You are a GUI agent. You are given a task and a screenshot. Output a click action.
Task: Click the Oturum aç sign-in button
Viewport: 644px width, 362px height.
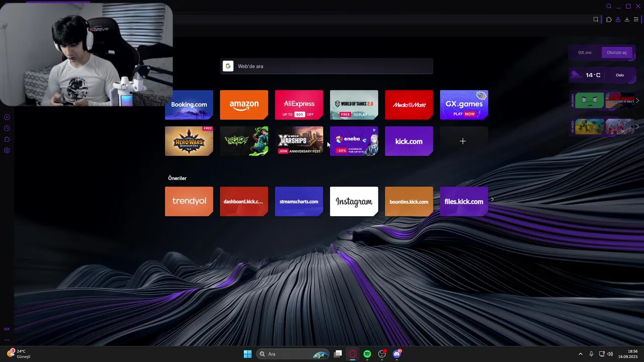tap(617, 52)
